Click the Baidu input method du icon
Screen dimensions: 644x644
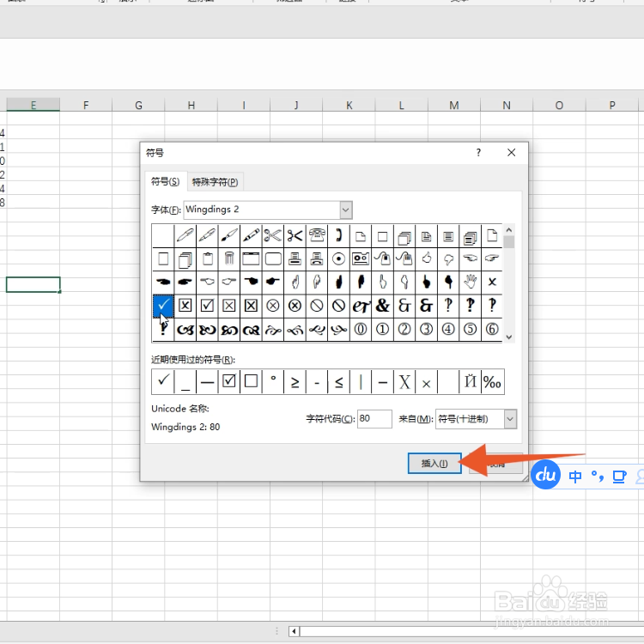[546, 475]
